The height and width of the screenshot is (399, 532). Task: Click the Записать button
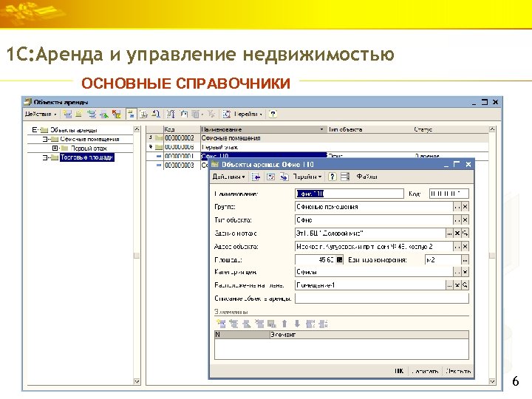[x=424, y=371]
